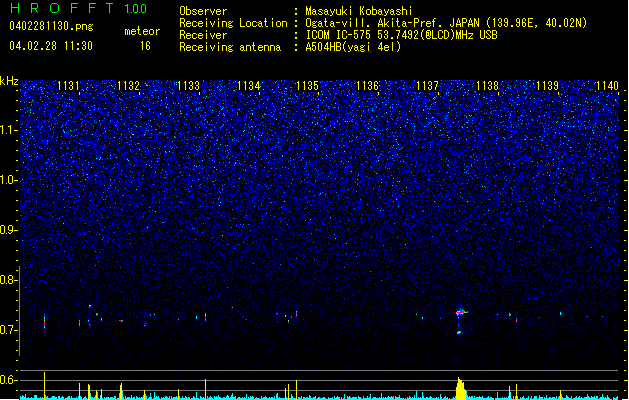Viewport: 629px width, 400px height.
Task: Click the meteor count value 16
Action: tap(145, 46)
